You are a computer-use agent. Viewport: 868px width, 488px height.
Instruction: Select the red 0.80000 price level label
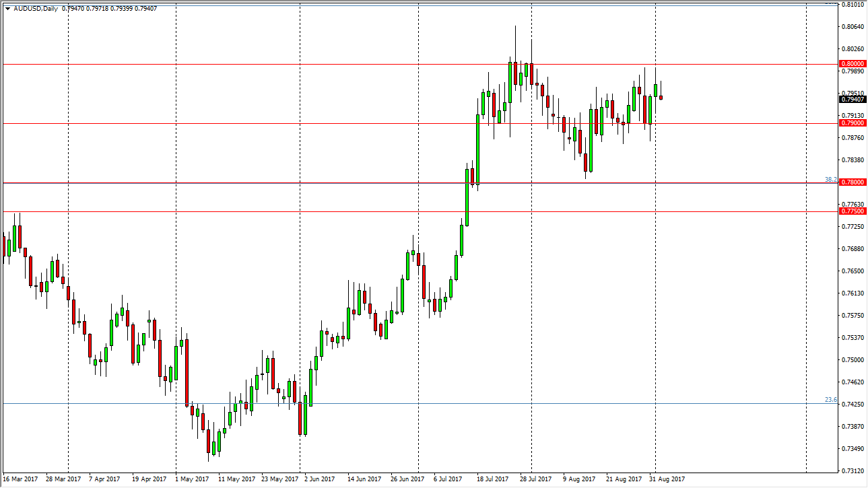[852, 63]
